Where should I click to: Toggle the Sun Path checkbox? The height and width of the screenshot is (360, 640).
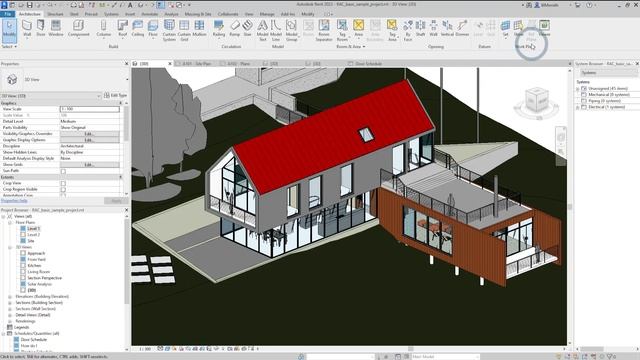coord(63,171)
